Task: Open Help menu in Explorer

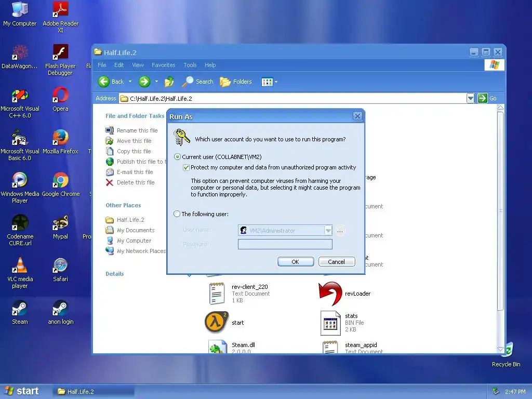Action: click(x=210, y=65)
